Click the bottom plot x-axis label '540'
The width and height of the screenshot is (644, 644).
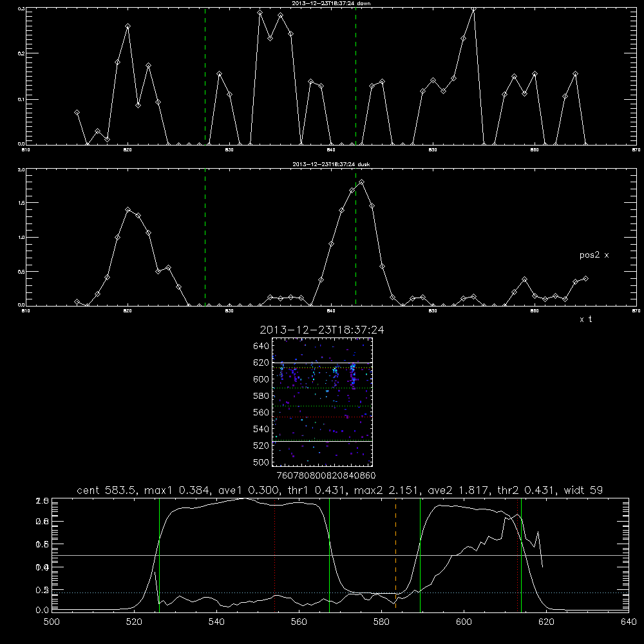coord(216,622)
